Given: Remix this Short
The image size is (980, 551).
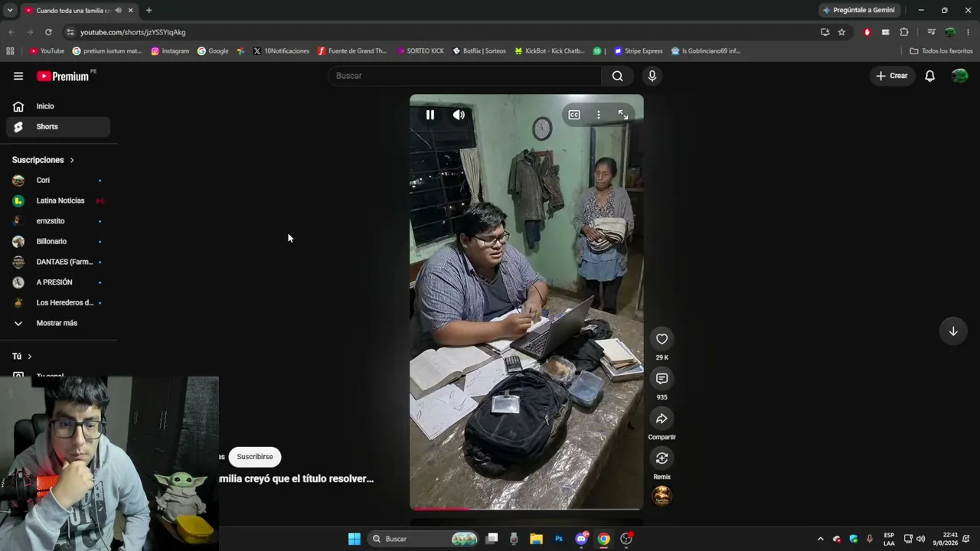Looking at the screenshot, I should [x=661, y=458].
